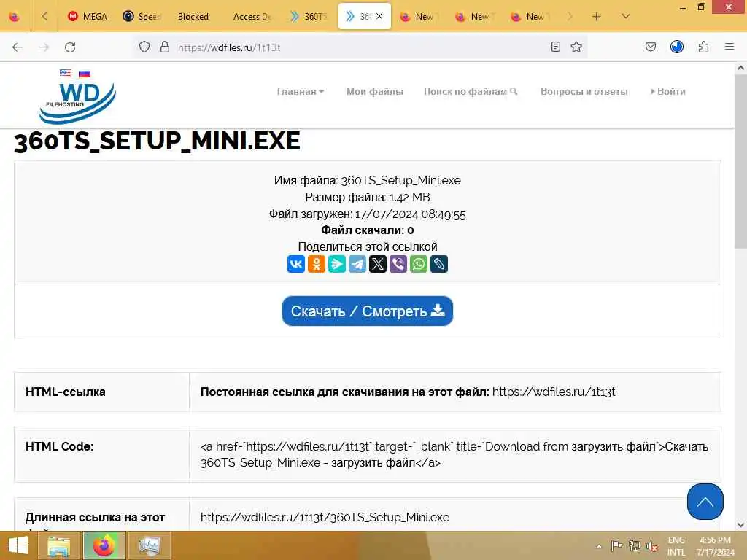747x560 pixels.
Task: List all tabs dropdown arrow
Action: pyautogui.click(x=626, y=17)
